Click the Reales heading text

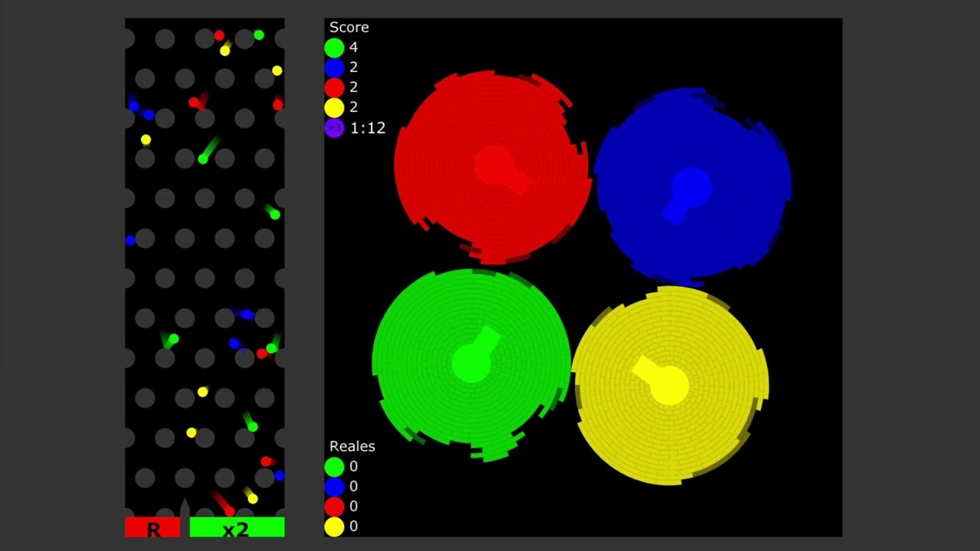[352, 446]
